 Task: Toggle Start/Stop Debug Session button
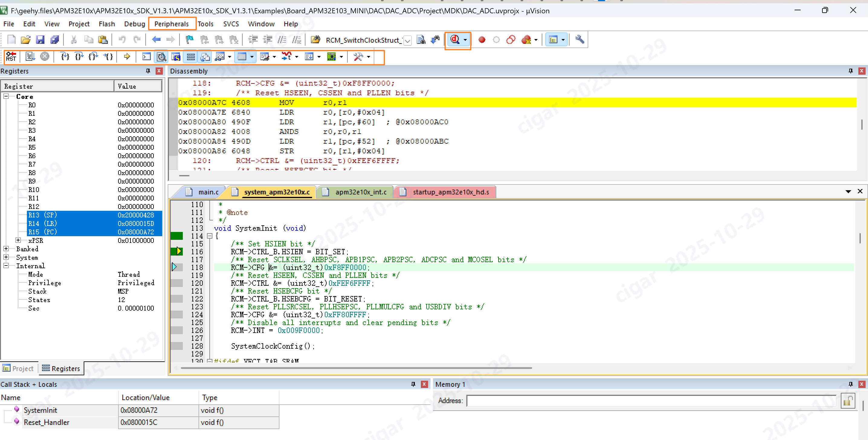(455, 40)
